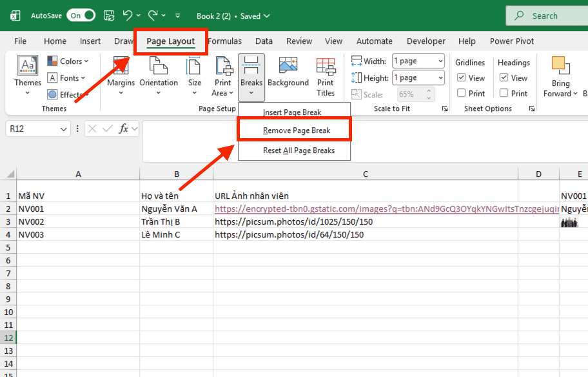Click the sheet Background button
Screen dimensions: 588x377
pos(288,72)
